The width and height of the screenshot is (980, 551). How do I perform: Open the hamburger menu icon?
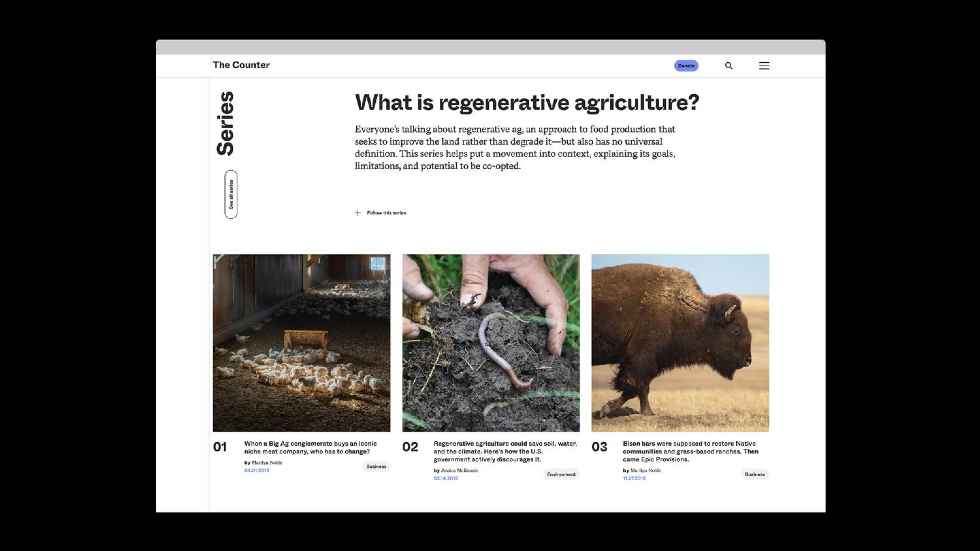coord(764,66)
